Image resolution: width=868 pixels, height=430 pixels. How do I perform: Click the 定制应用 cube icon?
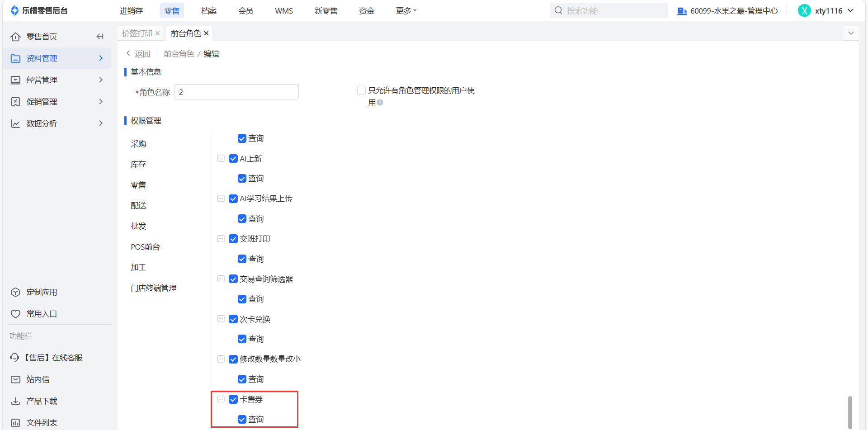15,292
